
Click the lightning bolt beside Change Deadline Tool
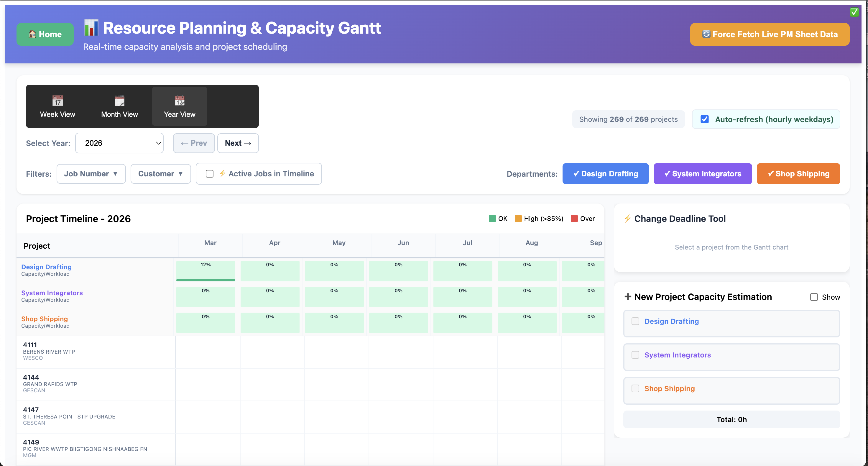[x=627, y=219]
